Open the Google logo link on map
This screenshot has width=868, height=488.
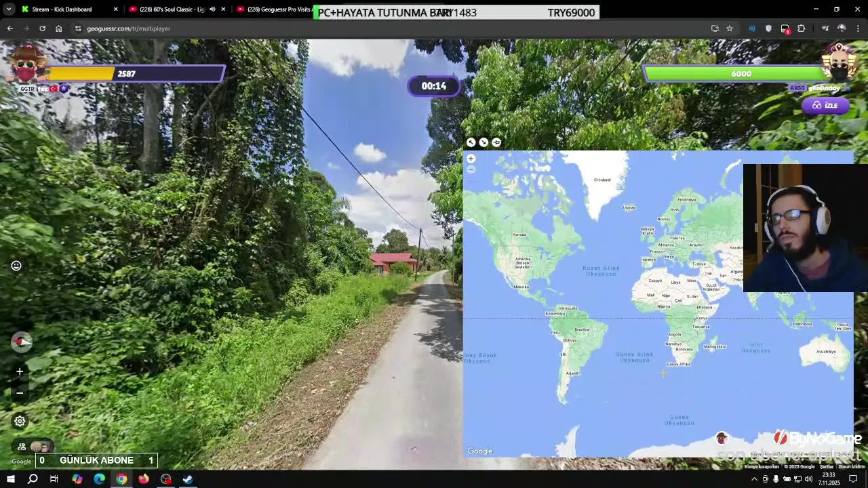click(480, 451)
